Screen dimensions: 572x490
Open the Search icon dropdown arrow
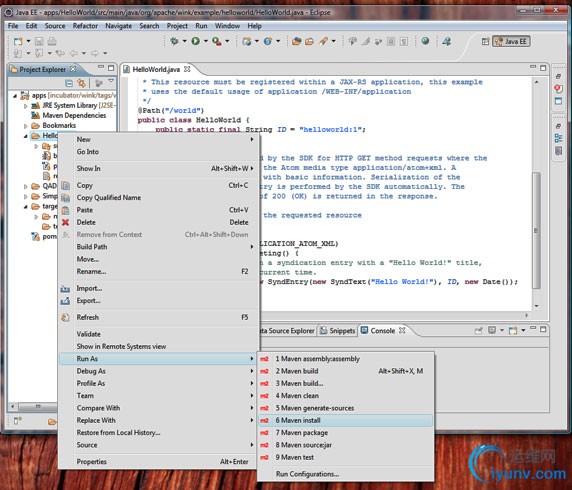(x=333, y=41)
